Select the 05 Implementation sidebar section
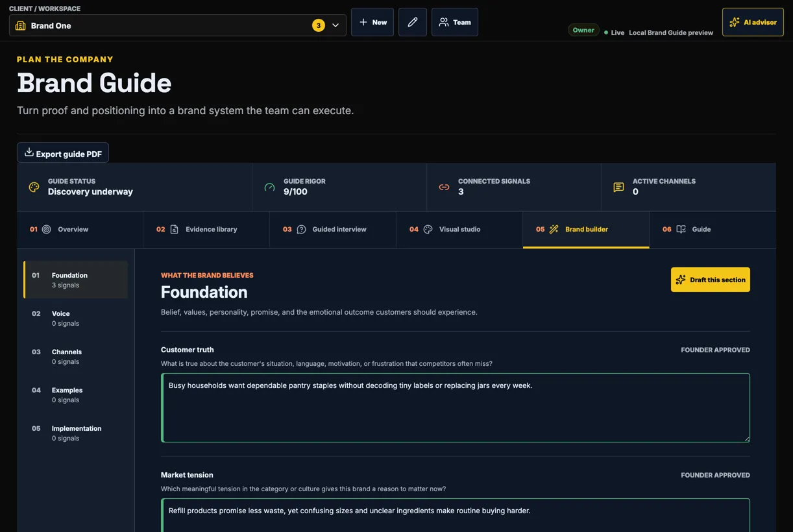The height and width of the screenshot is (532, 793). click(76, 433)
